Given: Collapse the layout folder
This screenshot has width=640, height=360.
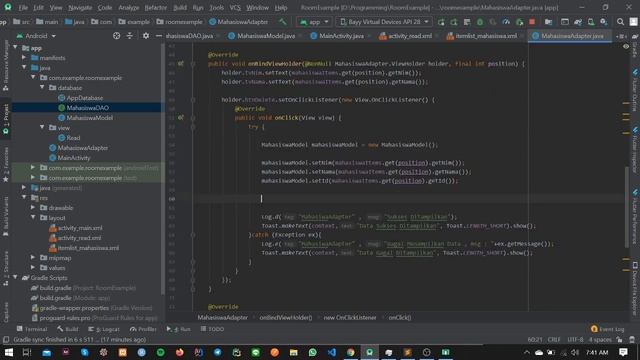Looking at the screenshot, I should pos(33,218).
